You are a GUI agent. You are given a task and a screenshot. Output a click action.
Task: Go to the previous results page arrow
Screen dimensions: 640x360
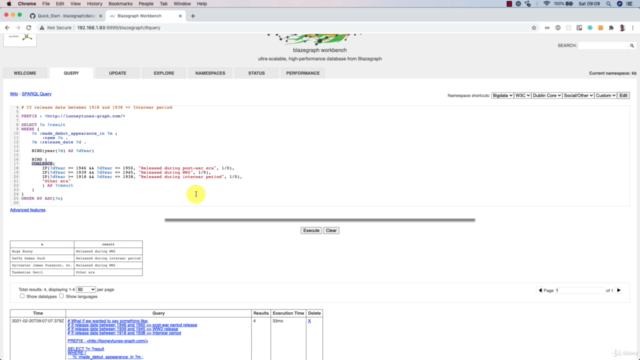540,290
